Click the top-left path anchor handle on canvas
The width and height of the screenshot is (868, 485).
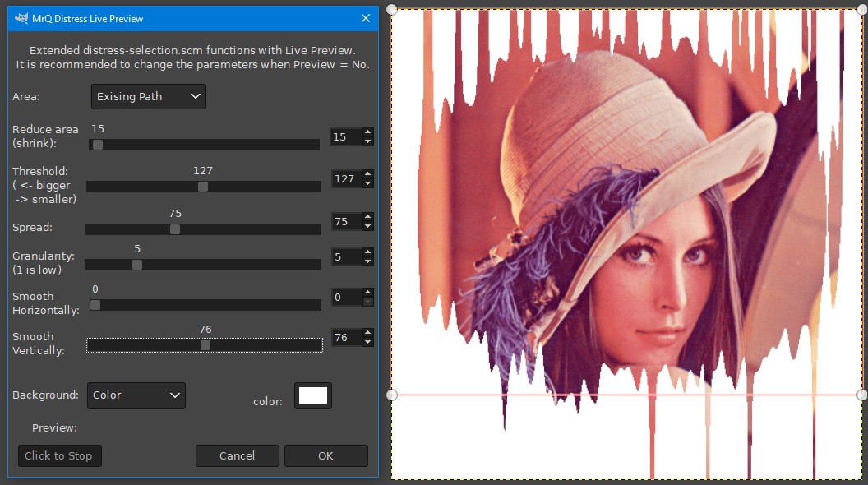[x=391, y=9]
